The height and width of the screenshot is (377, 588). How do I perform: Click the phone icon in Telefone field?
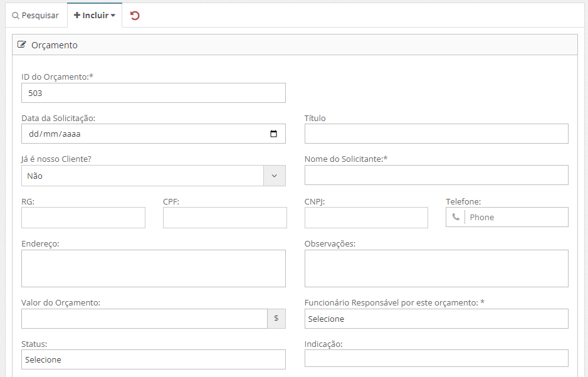(456, 217)
